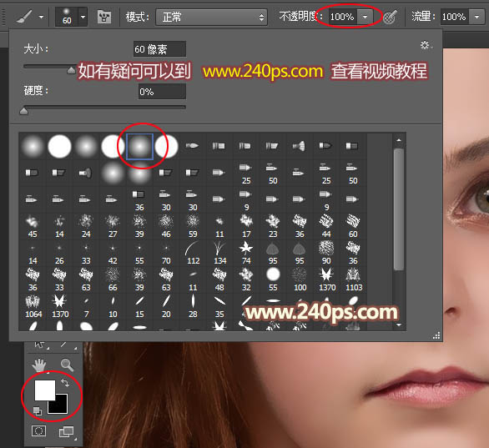489x448 pixels.
Task: Select the Hand tool
Action: coord(39,365)
